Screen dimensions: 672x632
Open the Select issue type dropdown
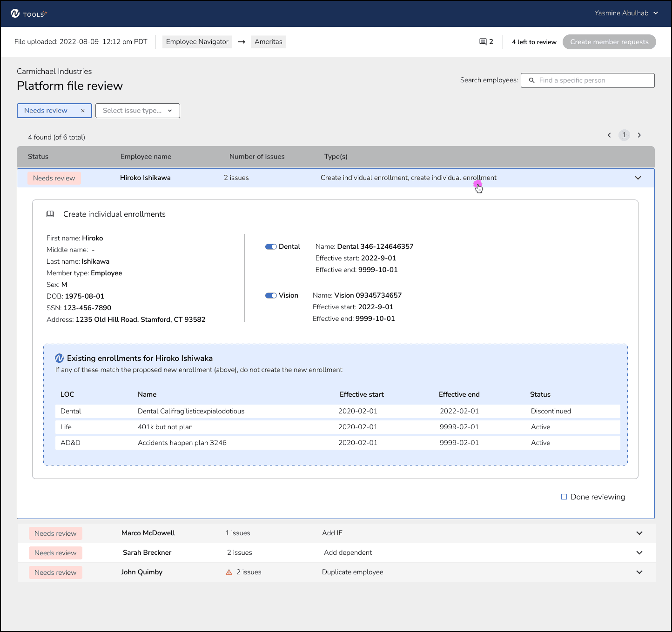138,111
